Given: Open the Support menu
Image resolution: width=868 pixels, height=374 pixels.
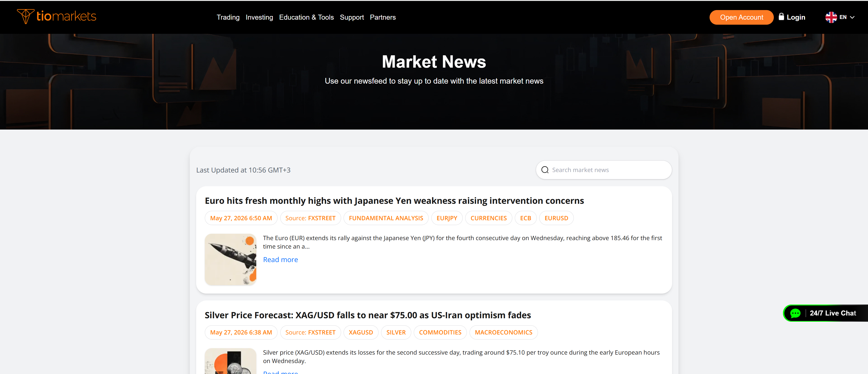Looking at the screenshot, I should (x=352, y=17).
